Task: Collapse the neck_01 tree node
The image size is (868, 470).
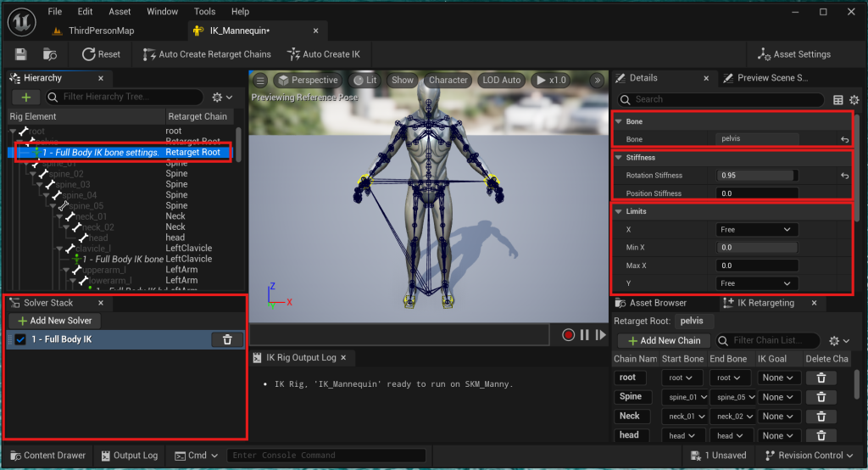Action: [59, 216]
